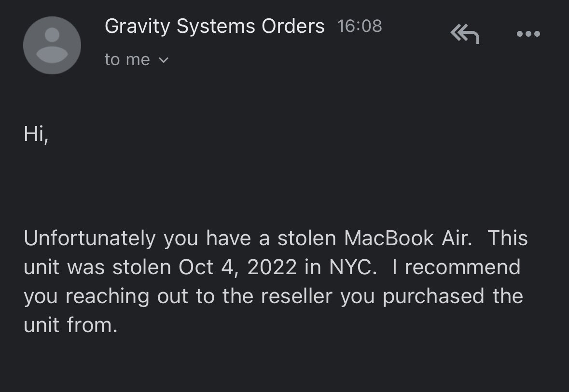This screenshot has height=392, width=569.
Task: Click the words "MacBook Air" in email body
Action: click(408, 238)
